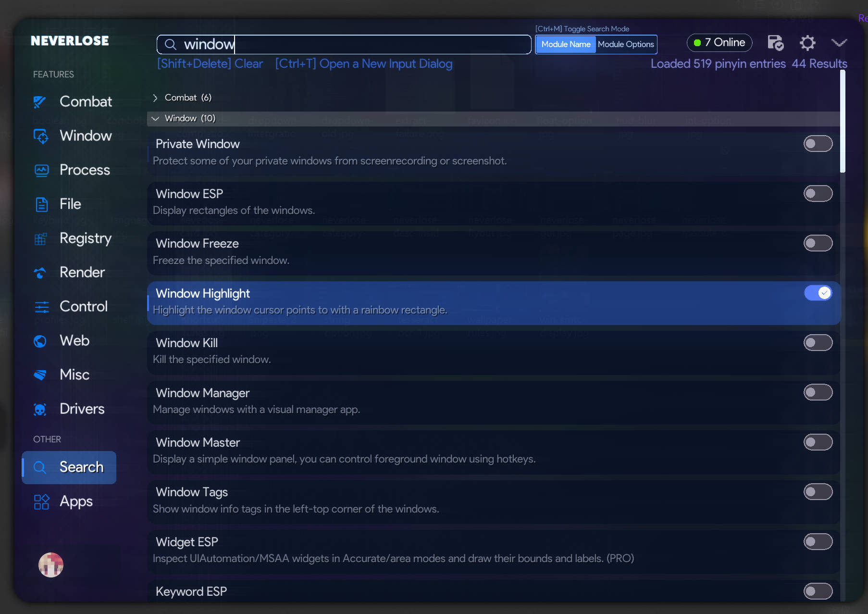868x614 pixels.
Task: Click the Window Manager module title
Action: point(202,393)
